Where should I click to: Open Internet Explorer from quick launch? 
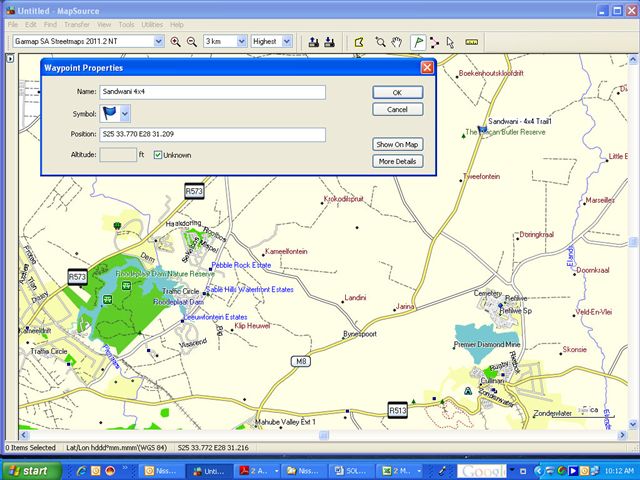tap(81, 471)
